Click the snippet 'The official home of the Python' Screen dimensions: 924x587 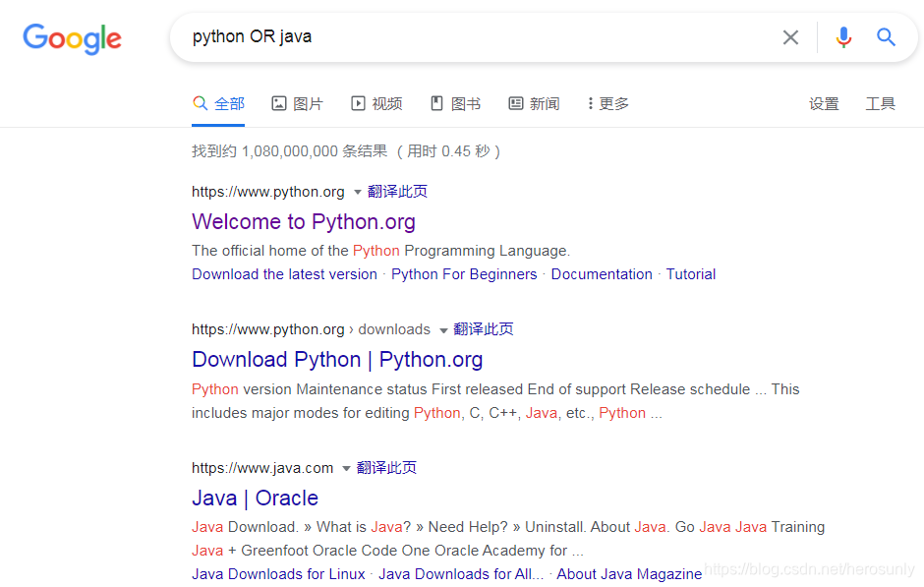click(x=295, y=251)
